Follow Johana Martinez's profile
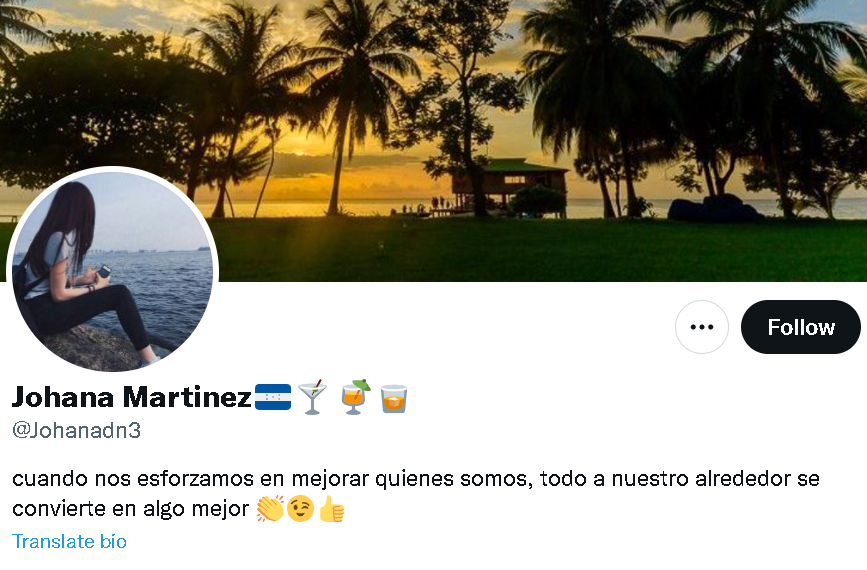The width and height of the screenshot is (867, 570). [x=801, y=327]
